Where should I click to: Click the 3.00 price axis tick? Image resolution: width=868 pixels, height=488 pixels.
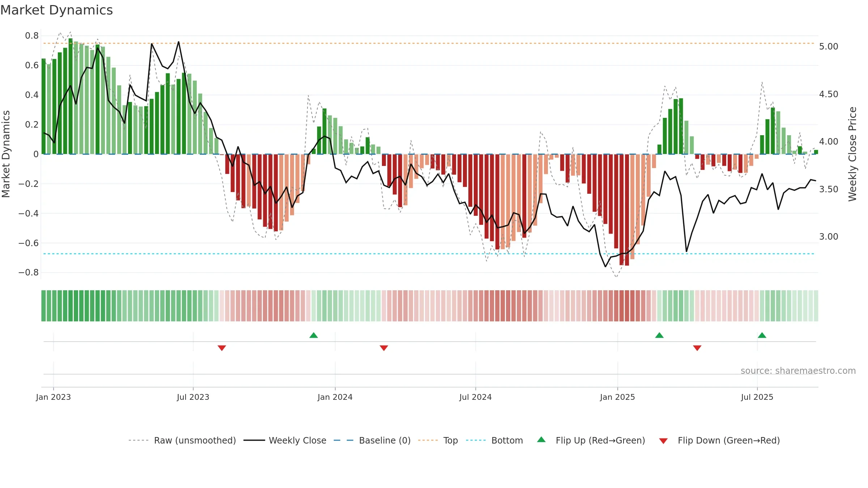[829, 237]
